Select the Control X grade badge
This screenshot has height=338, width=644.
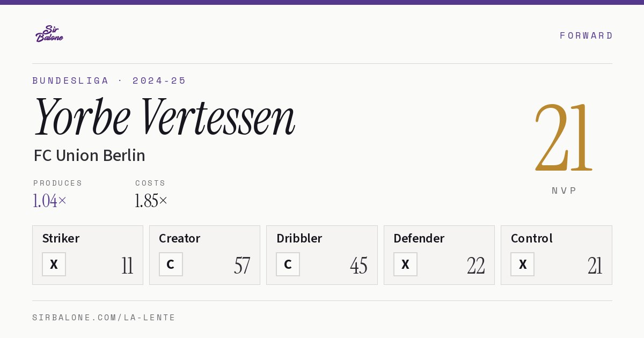click(522, 264)
